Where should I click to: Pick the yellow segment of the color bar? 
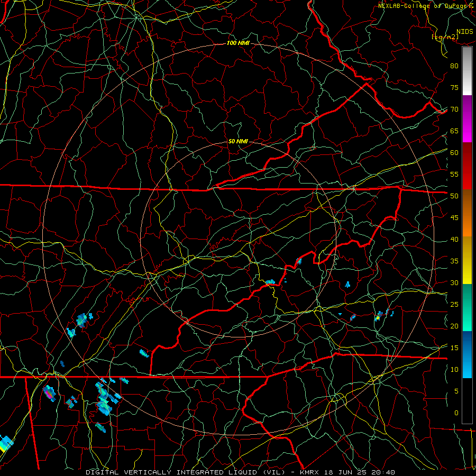pos(467,260)
